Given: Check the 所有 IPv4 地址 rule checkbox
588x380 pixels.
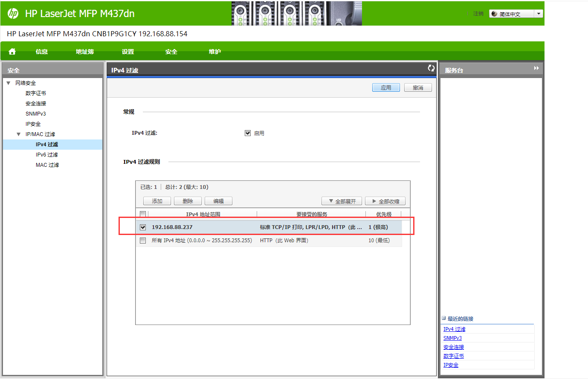Looking at the screenshot, I should tap(143, 241).
